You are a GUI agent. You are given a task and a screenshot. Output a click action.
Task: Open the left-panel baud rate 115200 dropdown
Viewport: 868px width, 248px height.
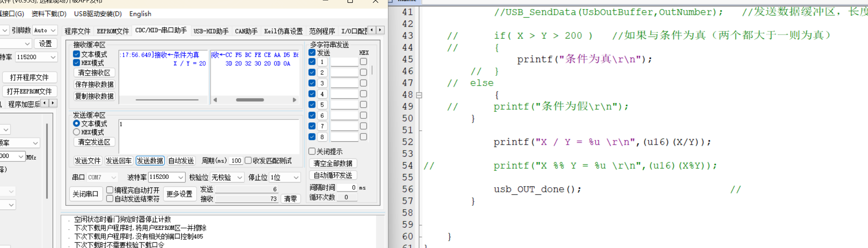click(x=36, y=57)
